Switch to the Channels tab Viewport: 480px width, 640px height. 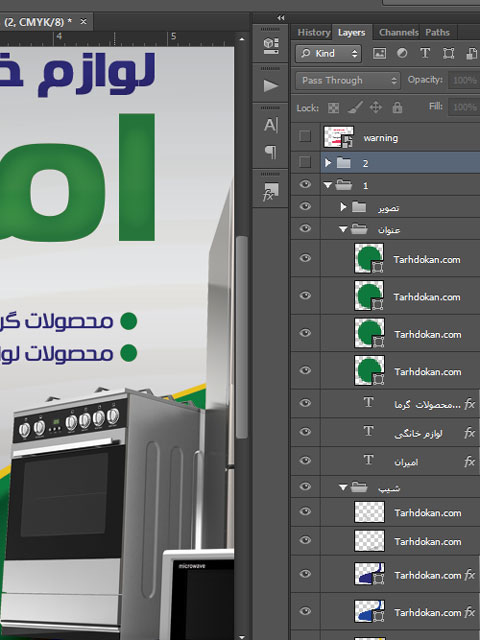(x=398, y=32)
